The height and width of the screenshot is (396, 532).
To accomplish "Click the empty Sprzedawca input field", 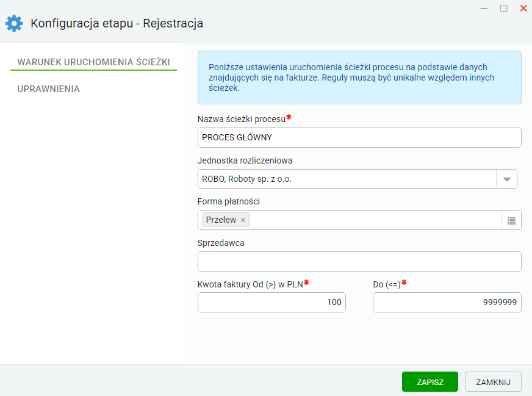I will 359,261.
